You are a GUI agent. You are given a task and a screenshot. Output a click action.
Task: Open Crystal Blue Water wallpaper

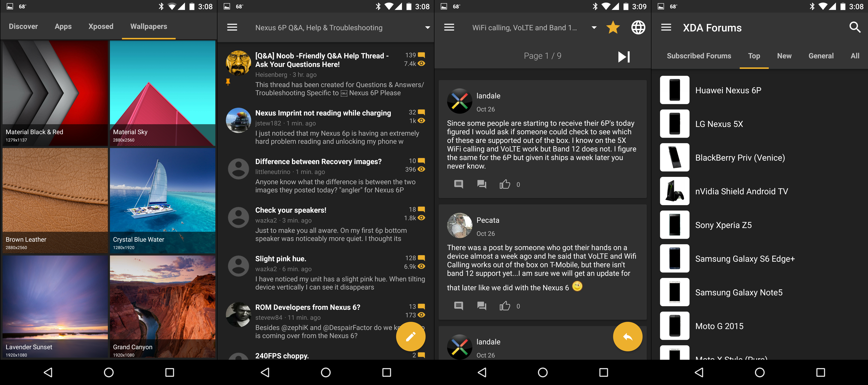point(162,200)
